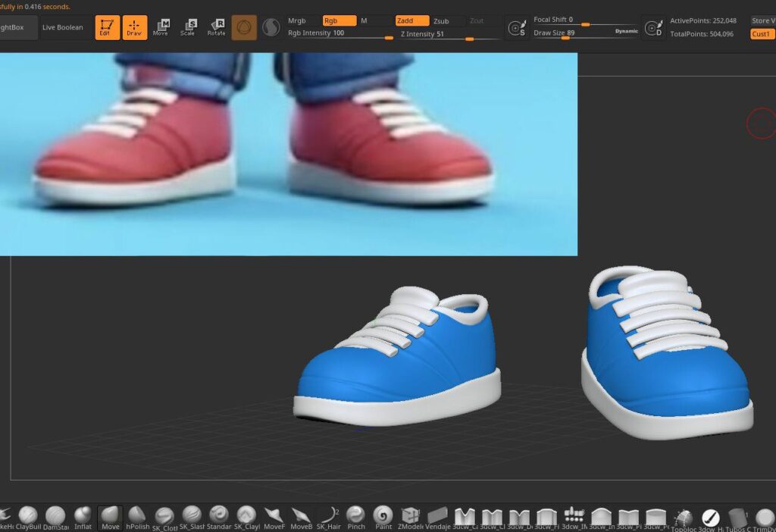Choose the Move brush
The image size is (776, 532).
[111, 516]
